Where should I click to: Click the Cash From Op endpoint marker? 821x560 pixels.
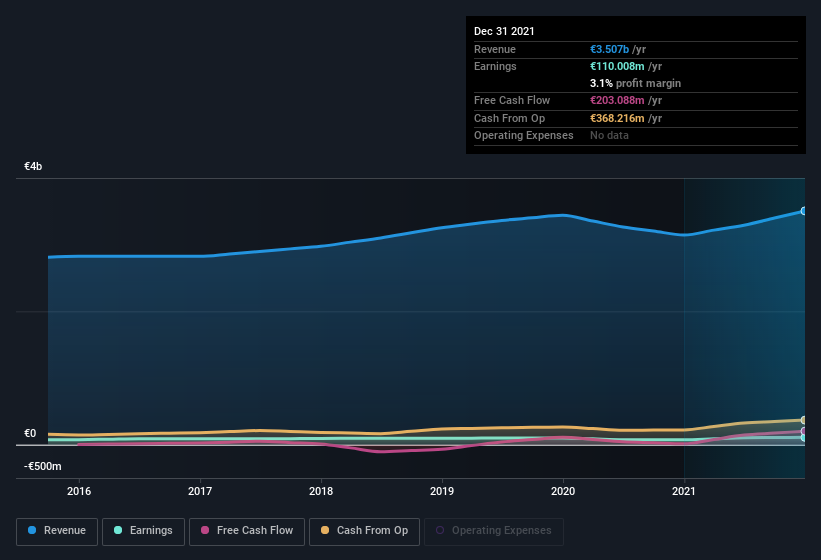pos(804,420)
